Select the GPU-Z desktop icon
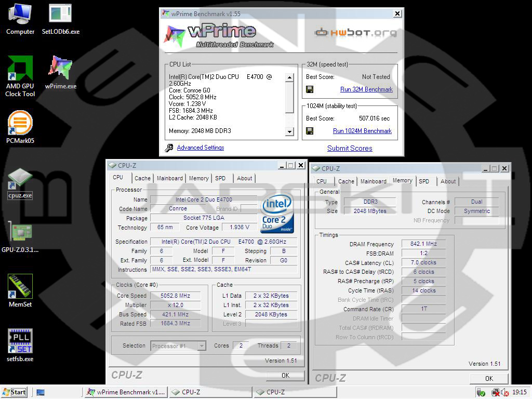This screenshot has height=399, width=532. pos(20,236)
